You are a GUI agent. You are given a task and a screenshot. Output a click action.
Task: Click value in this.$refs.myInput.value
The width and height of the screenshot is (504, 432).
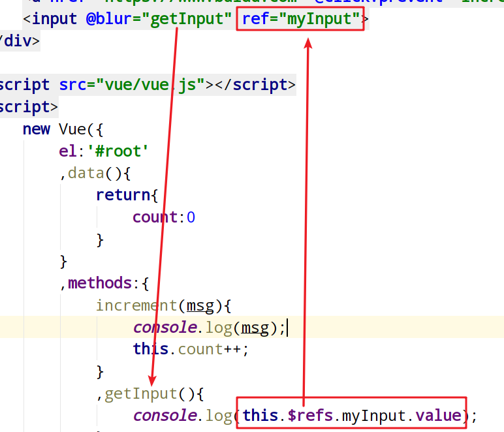point(439,416)
